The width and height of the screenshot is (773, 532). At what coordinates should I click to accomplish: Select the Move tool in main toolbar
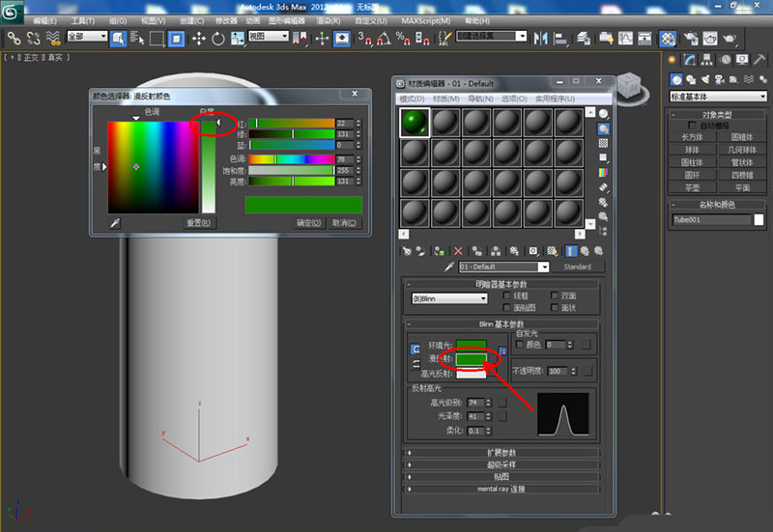click(199, 39)
